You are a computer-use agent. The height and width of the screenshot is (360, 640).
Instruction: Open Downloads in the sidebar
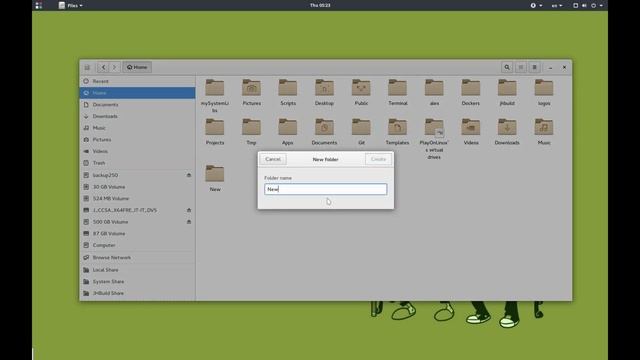coord(137,116)
